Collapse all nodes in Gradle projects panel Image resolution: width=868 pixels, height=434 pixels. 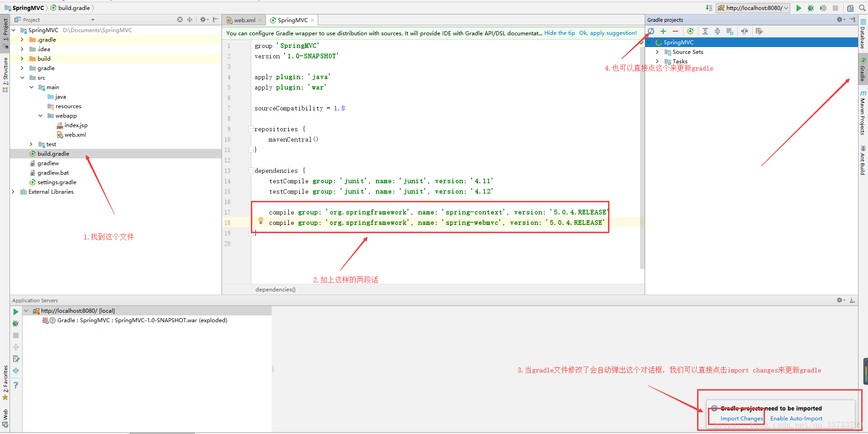point(717,31)
